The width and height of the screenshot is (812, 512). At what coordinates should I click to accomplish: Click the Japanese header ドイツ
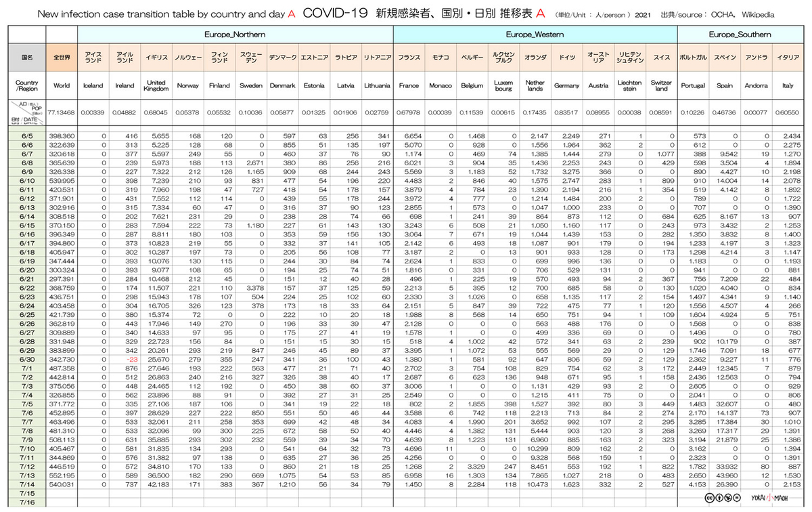pos(566,58)
